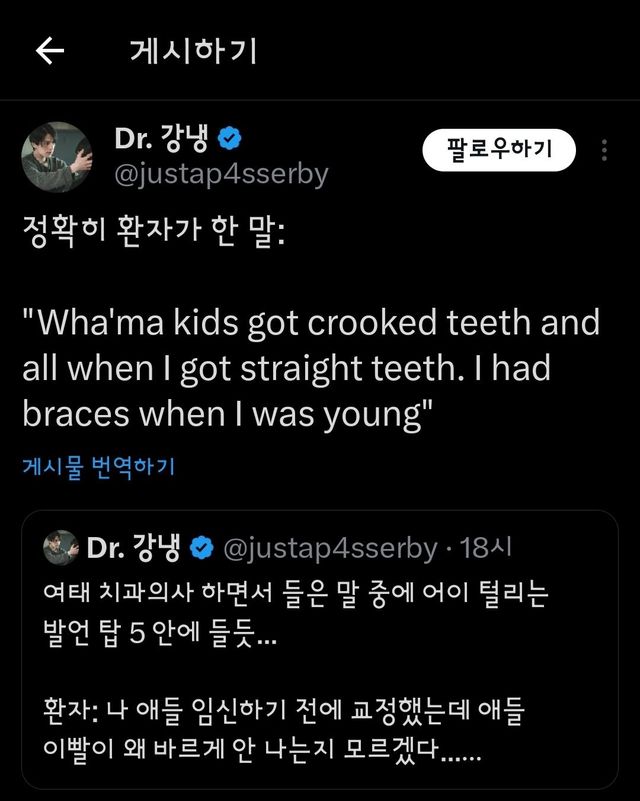Open the main post author's profile picture
The width and height of the screenshot is (640, 801).
[x=58, y=157]
